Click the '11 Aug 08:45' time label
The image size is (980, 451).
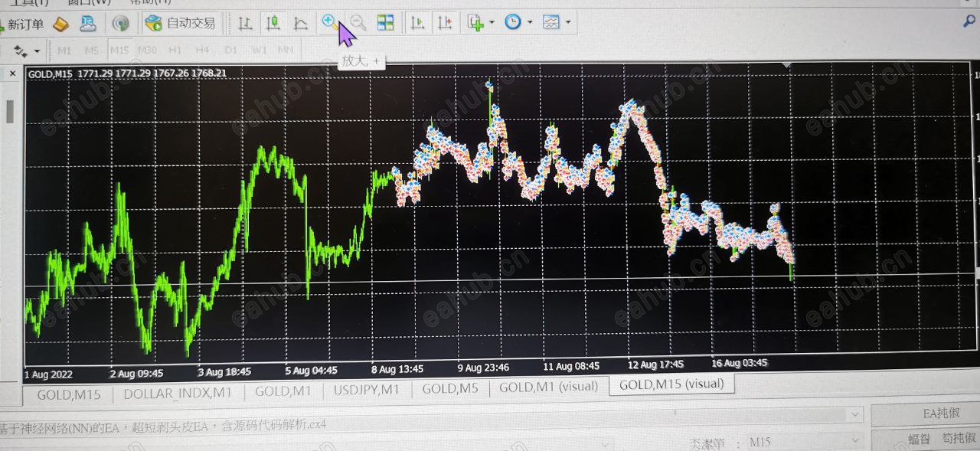coord(572,366)
